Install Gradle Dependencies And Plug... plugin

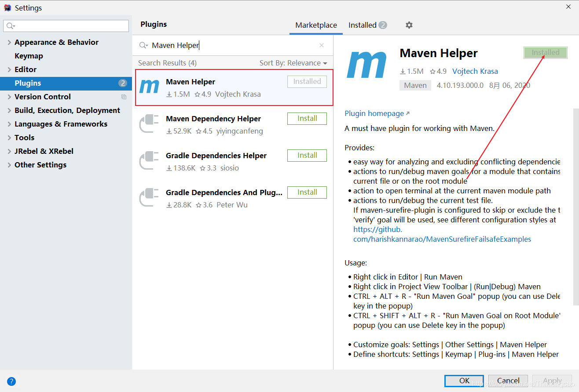pyautogui.click(x=307, y=192)
